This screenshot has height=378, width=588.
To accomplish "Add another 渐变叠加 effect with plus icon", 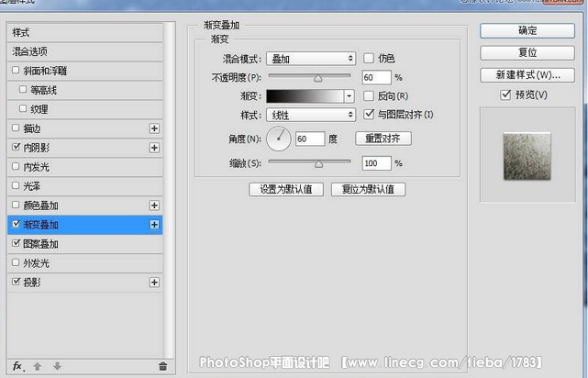I will click(x=154, y=224).
